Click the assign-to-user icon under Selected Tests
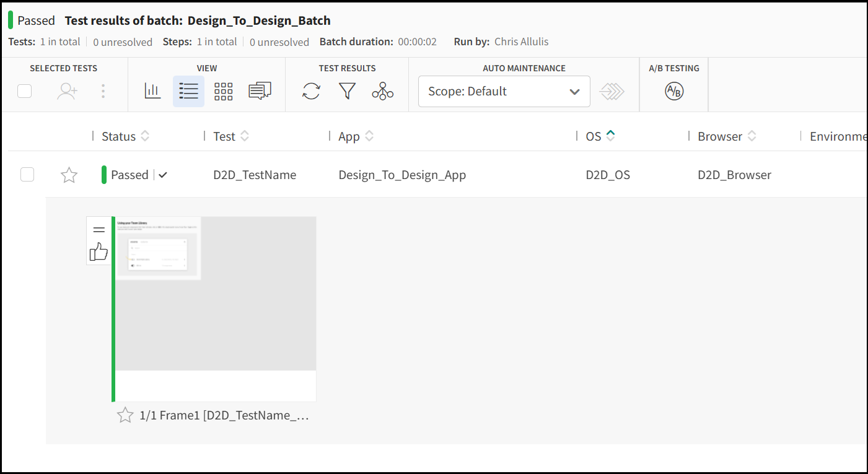Image resolution: width=868 pixels, height=474 pixels. [68, 90]
